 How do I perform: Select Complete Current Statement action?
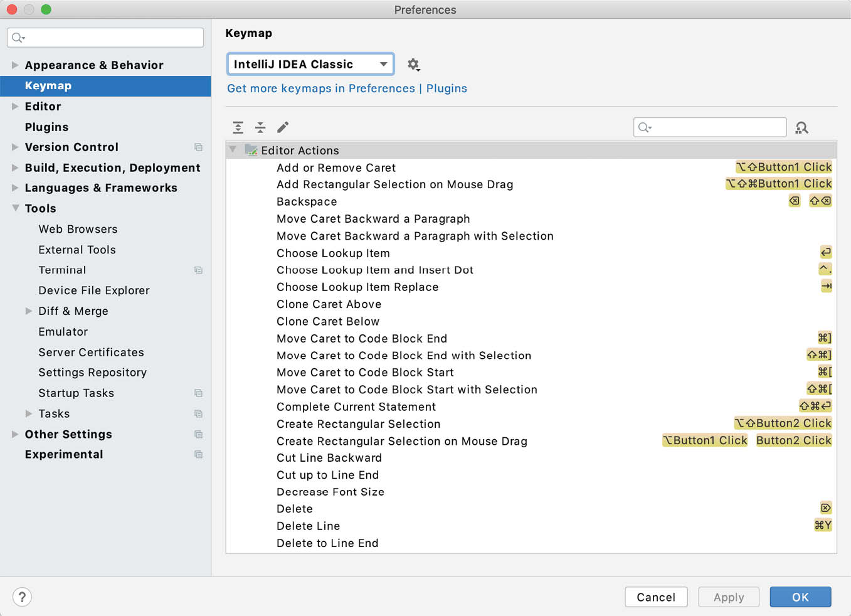(531, 406)
